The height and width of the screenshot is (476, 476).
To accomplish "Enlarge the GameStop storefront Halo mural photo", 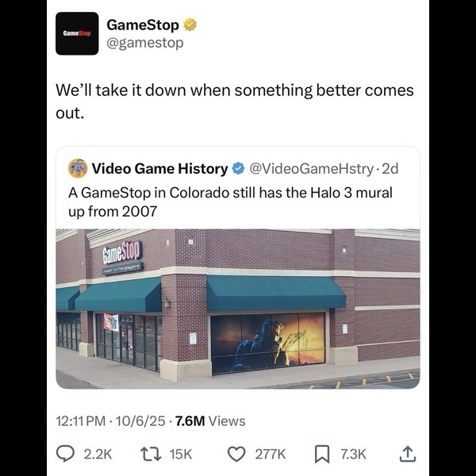I will pyautogui.click(x=238, y=309).
